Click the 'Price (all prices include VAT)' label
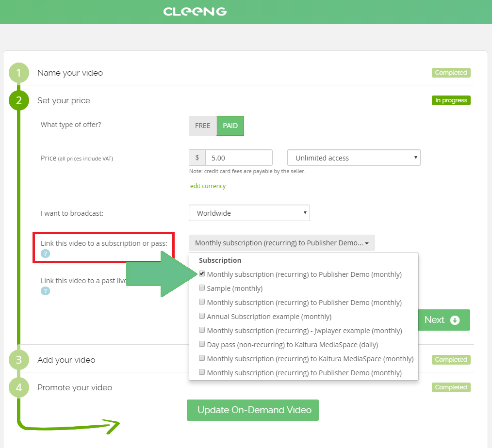492x448 pixels. coord(77,158)
